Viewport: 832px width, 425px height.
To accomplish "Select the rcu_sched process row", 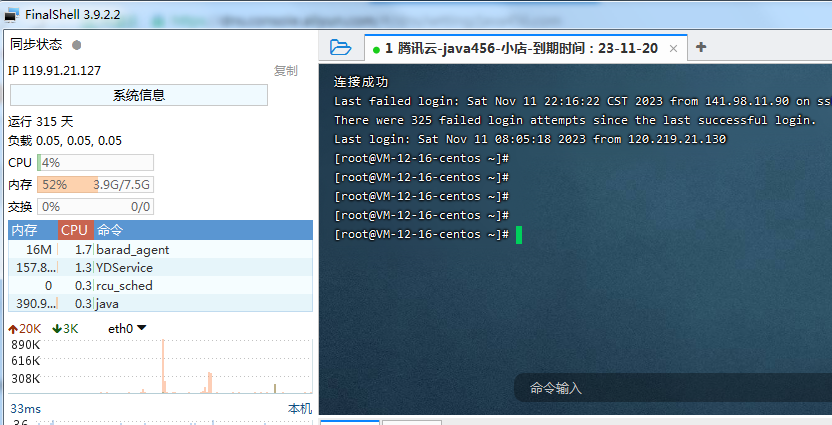I will click(x=160, y=285).
